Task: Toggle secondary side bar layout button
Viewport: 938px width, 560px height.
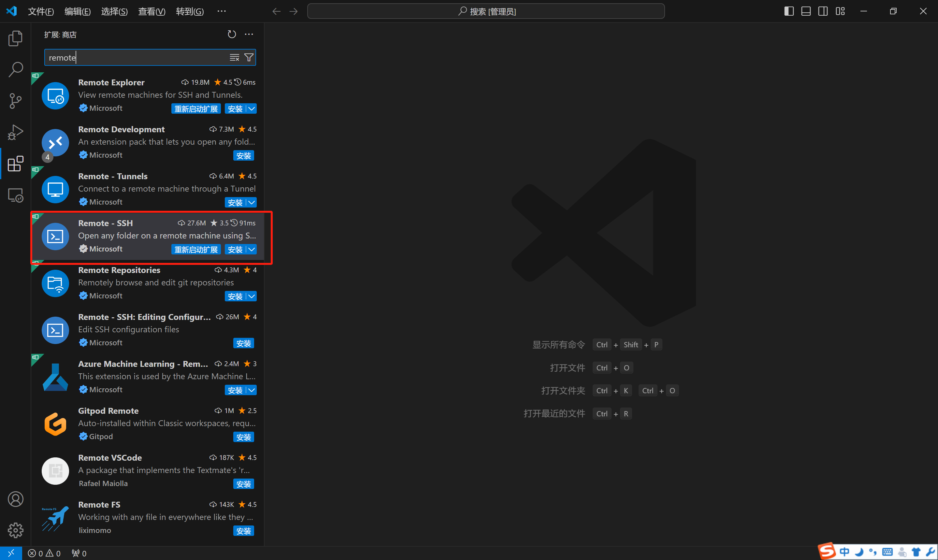Action: (x=823, y=11)
